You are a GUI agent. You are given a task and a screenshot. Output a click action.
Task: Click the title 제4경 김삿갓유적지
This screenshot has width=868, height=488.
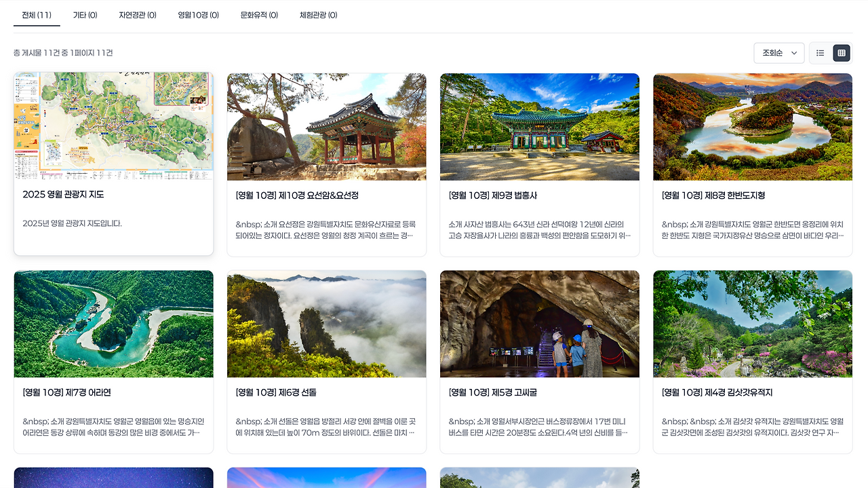pyautogui.click(x=717, y=392)
